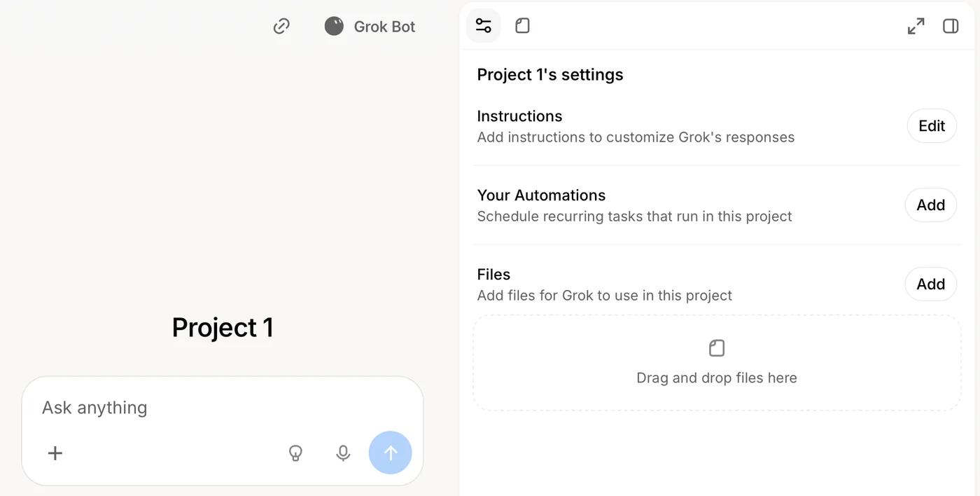Viewport: 980px width, 496px height.
Task: Open the plus attachment menu
Action: pos(55,453)
